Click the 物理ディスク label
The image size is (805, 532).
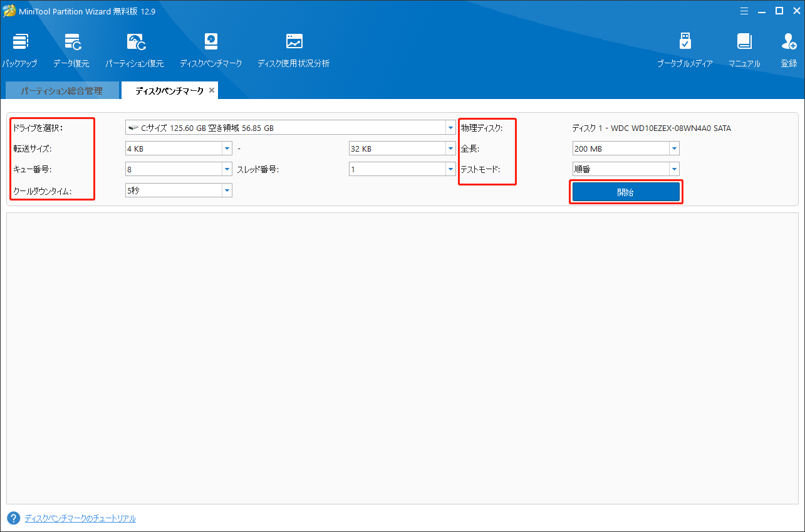click(x=482, y=128)
